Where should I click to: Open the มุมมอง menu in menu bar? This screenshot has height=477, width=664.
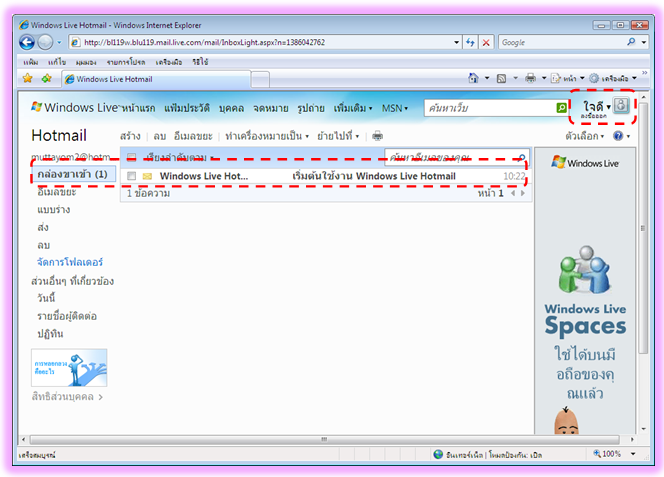pos(86,62)
